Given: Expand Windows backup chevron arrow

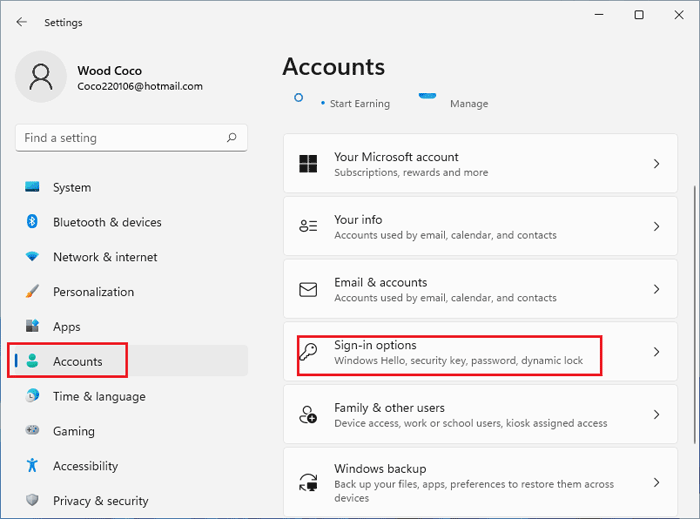Looking at the screenshot, I should [656, 482].
